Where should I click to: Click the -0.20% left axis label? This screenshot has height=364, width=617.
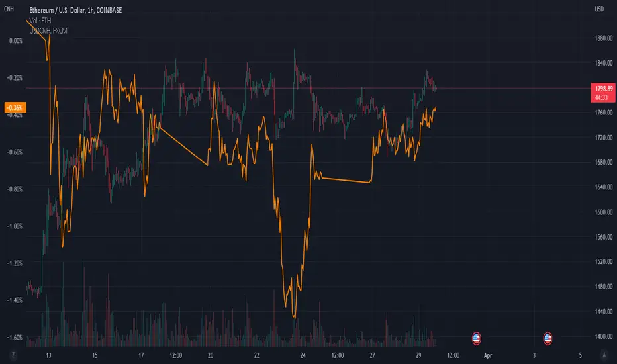[x=15, y=78]
